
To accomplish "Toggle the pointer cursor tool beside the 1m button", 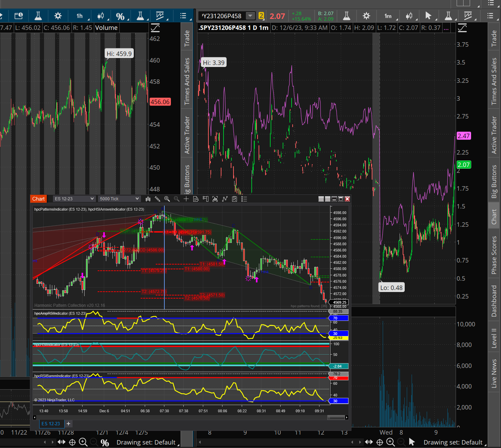I will click(x=428, y=16).
